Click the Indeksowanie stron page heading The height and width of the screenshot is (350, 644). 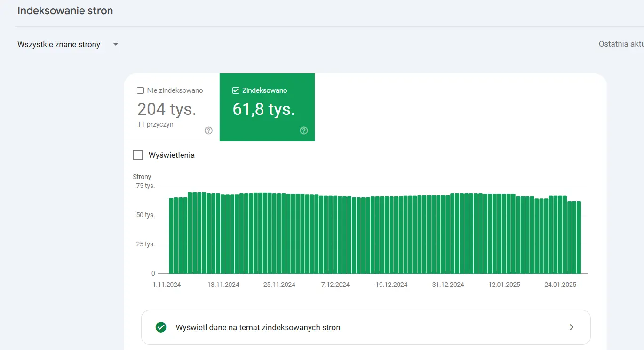(65, 10)
